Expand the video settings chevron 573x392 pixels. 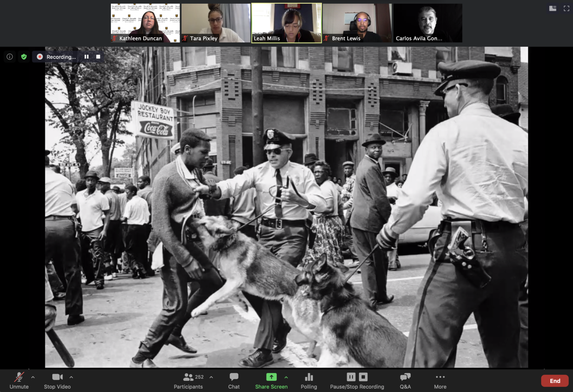pyautogui.click(x=71, y=377)
